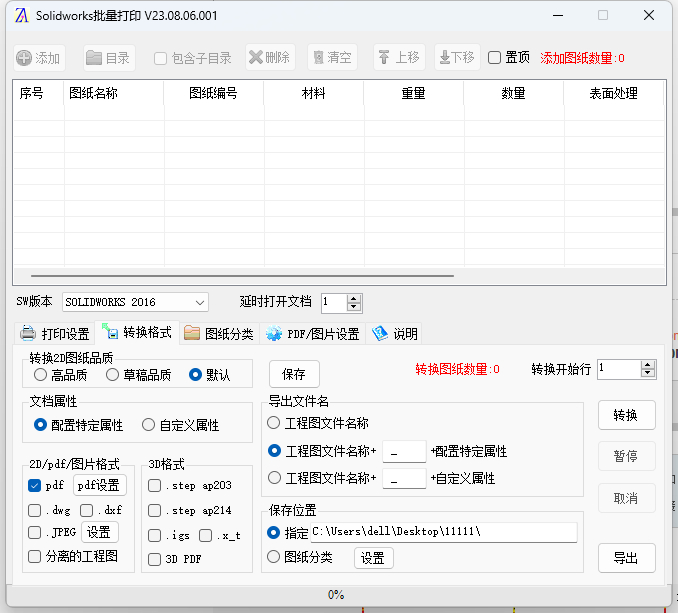Check the .dxf format checkbox
678x613 pixels.
(x=86, y=511)
